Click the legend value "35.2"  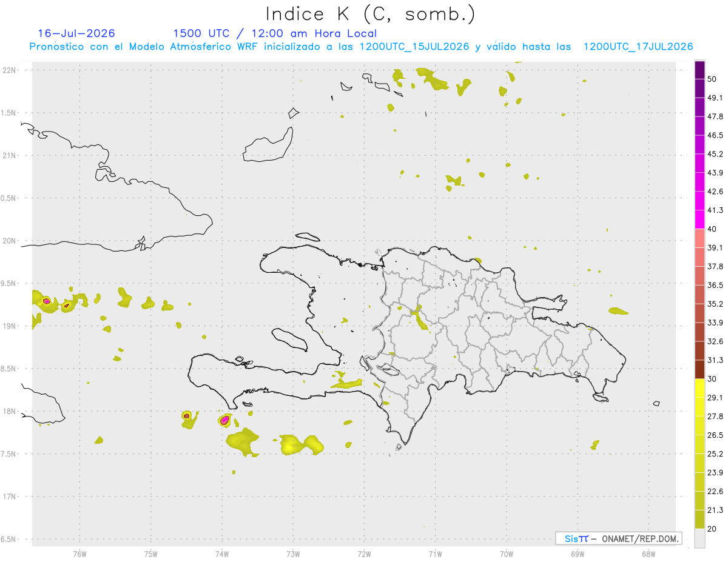[x=715, y=304]
